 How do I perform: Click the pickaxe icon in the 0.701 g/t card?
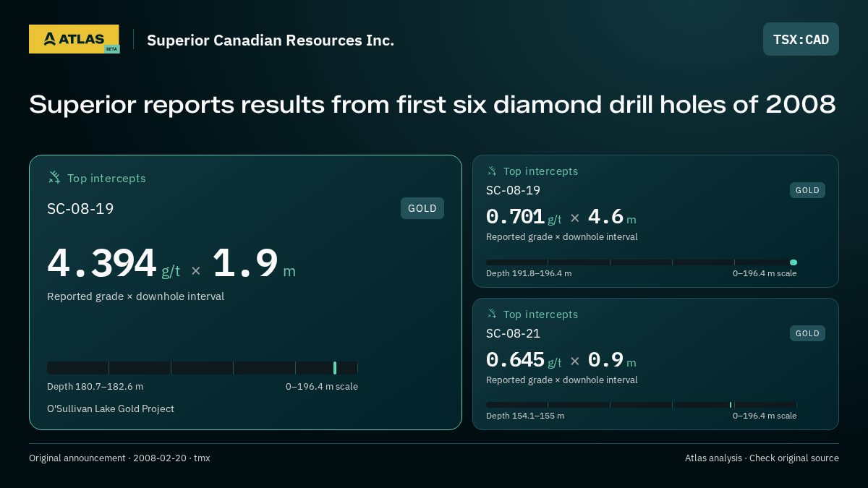(x=492, y=171)
